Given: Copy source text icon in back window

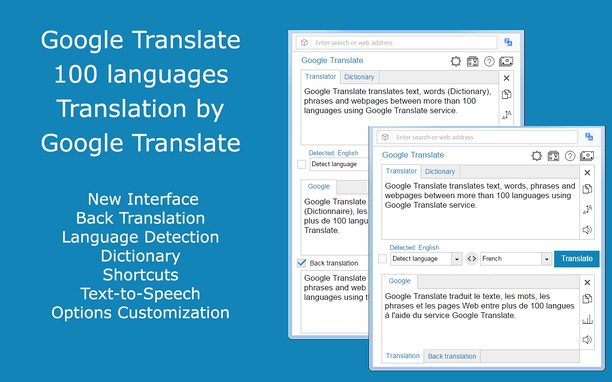Looking at the screenshot, I should pos(506,94).
